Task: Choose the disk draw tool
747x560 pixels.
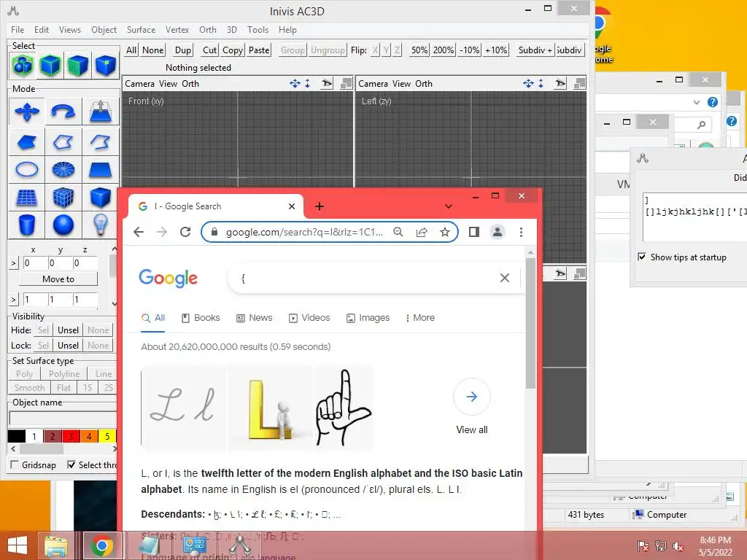Action: click(x=63, y=169)
